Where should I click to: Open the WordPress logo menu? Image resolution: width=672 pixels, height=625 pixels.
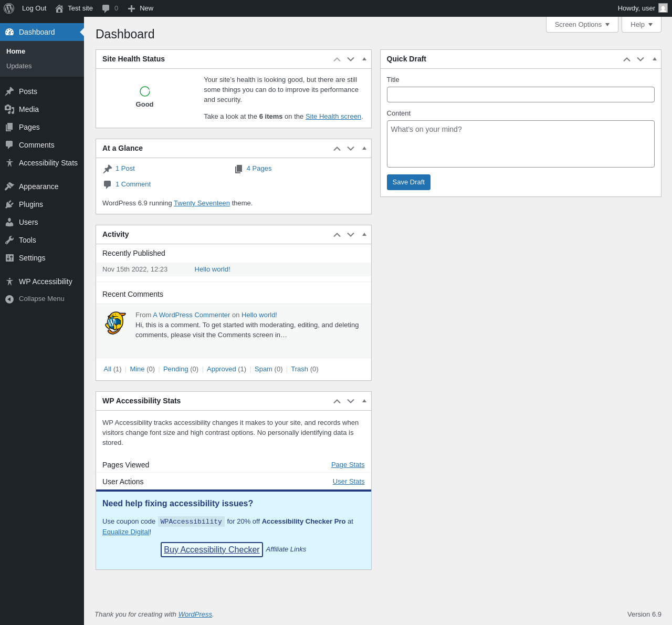[x=9, y=8]
